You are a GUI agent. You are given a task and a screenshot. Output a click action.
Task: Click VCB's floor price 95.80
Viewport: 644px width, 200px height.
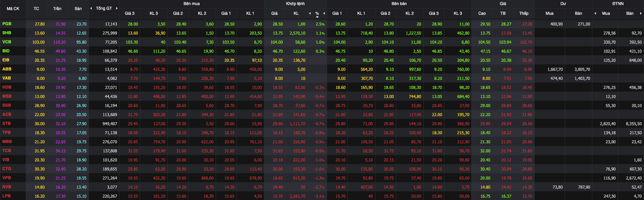click(82, 42)
